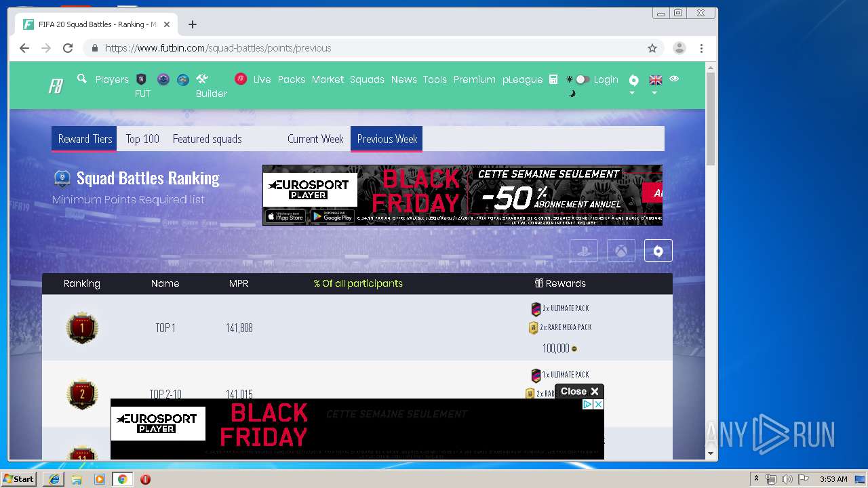This screenshot has width=868, height=488.
Task: Click the top 2x Ultimate Pack icon
Action: (536, 309)
